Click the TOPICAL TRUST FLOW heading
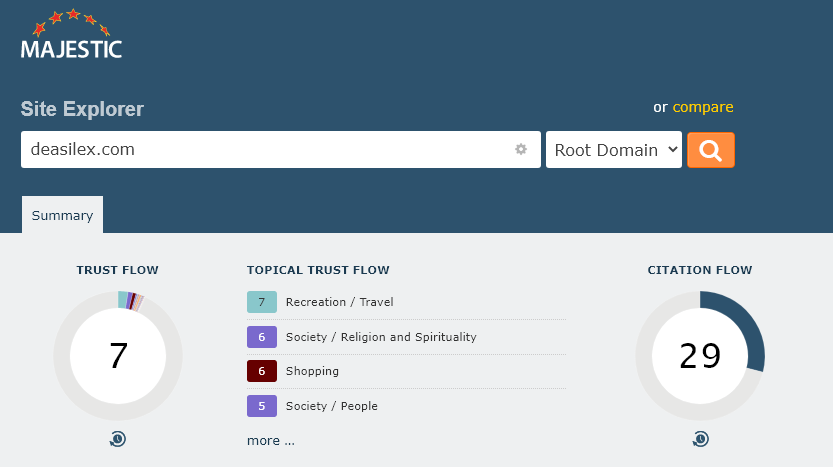Screen dimensions: 833x467 pos(318,270)
